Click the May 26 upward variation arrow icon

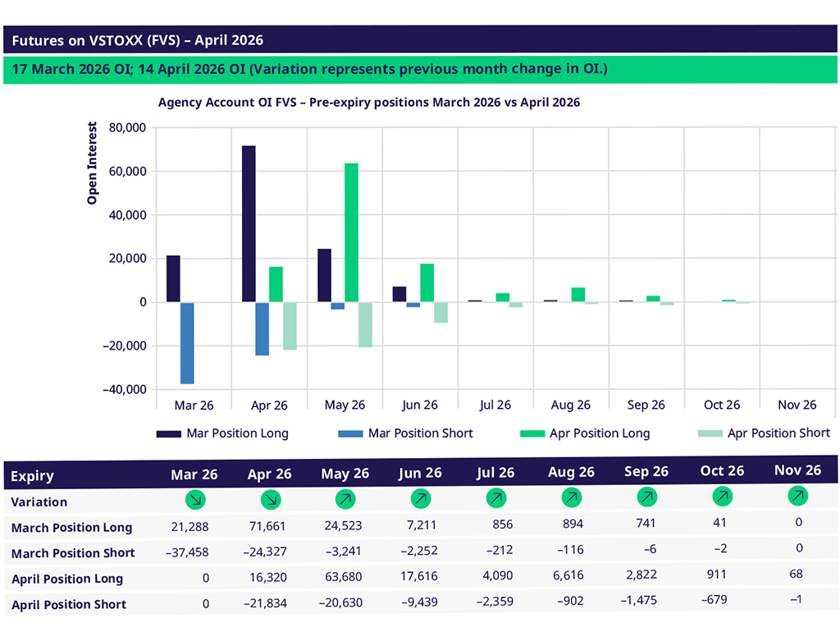click(x=345, y=499)
